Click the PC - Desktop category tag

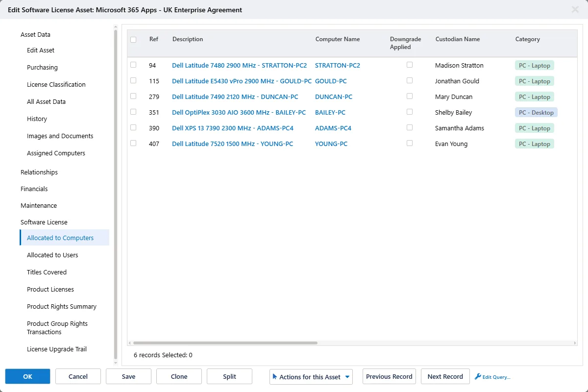click(536, 113)
